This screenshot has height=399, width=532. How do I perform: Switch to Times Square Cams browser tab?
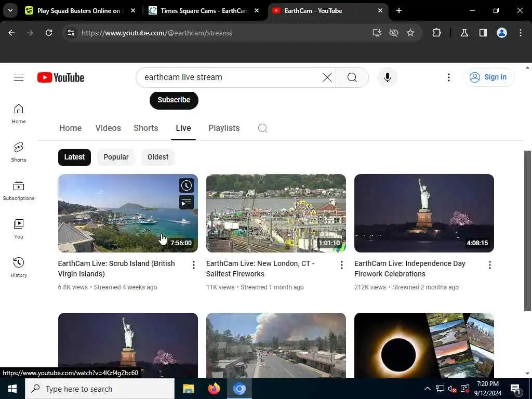click(x=203, y=11)
